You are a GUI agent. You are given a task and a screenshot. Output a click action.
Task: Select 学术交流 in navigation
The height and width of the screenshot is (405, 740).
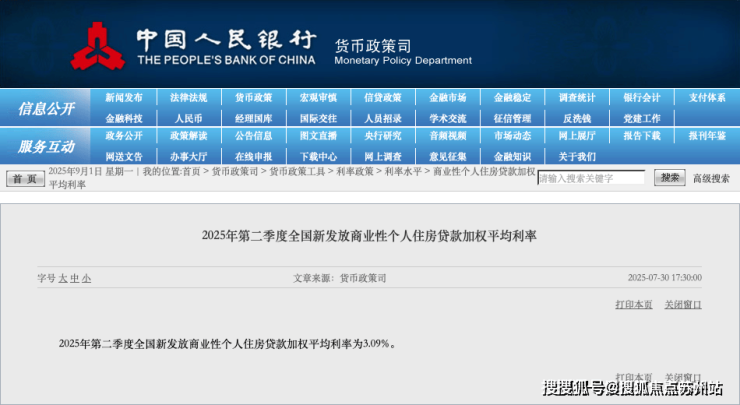click(x=447, y=118)
